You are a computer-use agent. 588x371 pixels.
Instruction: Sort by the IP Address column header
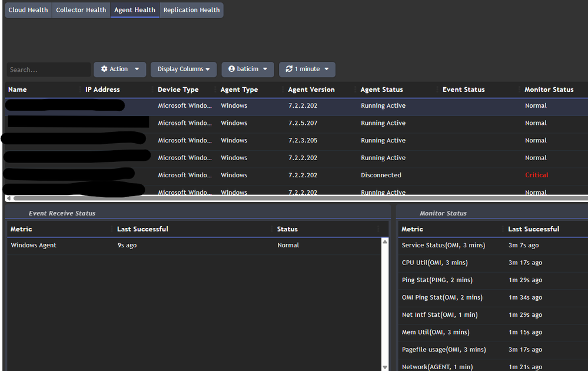(x=102, y=90)
